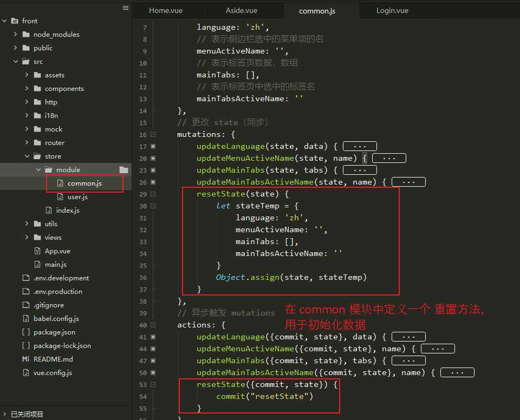Select the common.js editor tab
The height and width of the screenshot is (420, 520).
(317, 11)
